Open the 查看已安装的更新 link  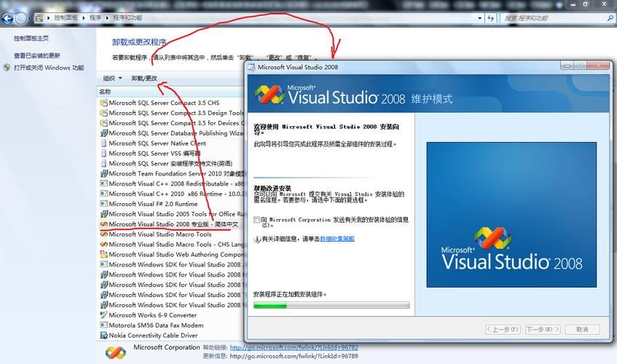[37, 56]
